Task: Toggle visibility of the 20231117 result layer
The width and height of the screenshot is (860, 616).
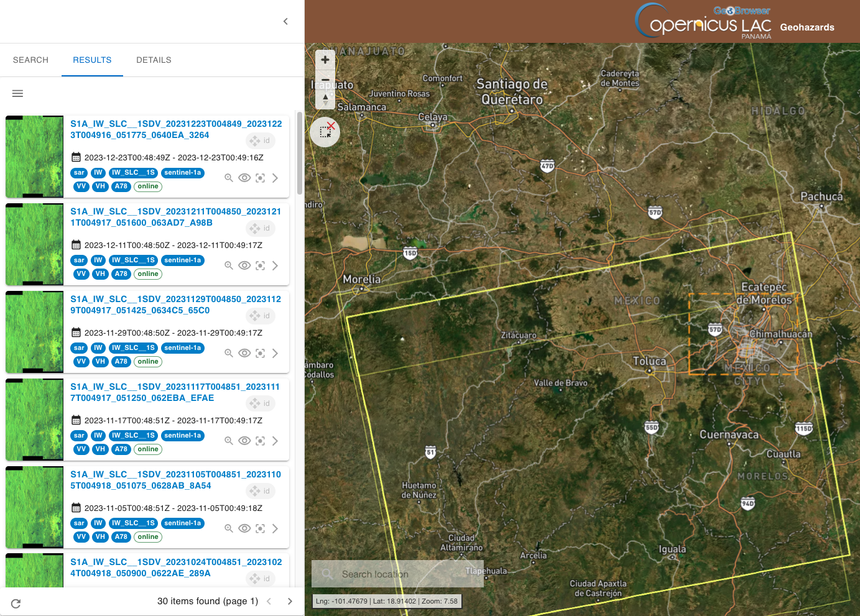Action: [x=244, y=441]
